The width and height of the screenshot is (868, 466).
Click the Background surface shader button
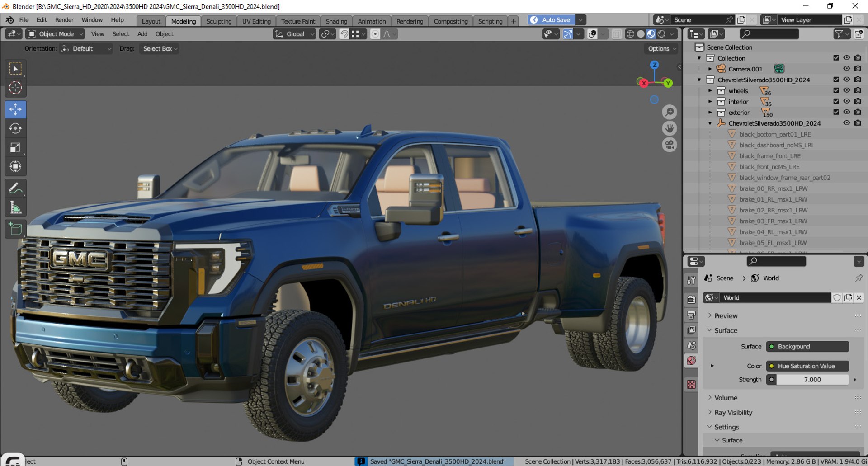(x=807, y=347)
